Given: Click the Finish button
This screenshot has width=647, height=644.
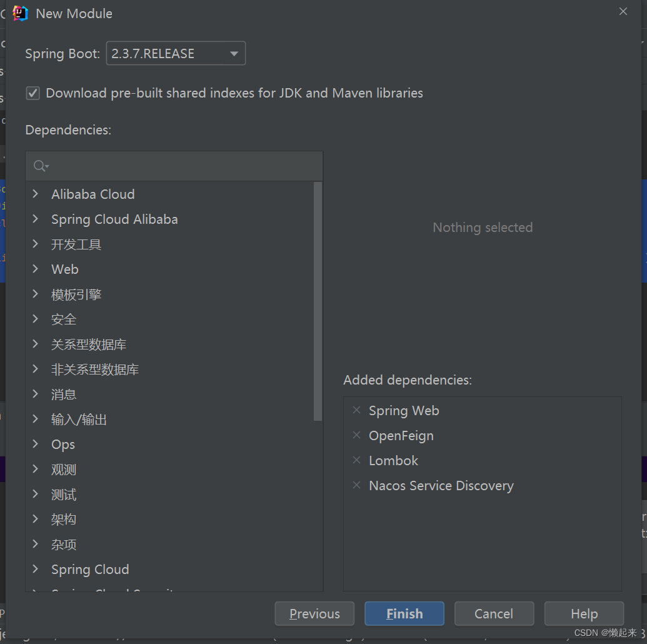Looking at the screenshot, I should pos(404,613).
